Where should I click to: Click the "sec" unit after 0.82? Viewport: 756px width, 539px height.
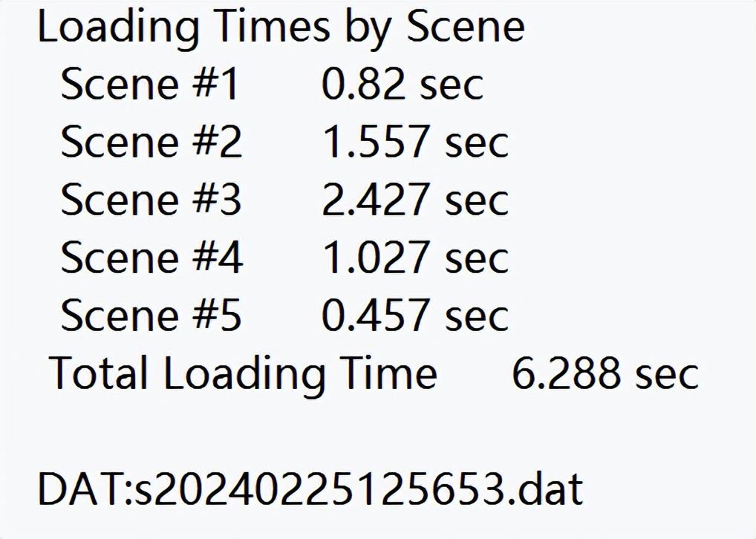(x=452, y=85)
